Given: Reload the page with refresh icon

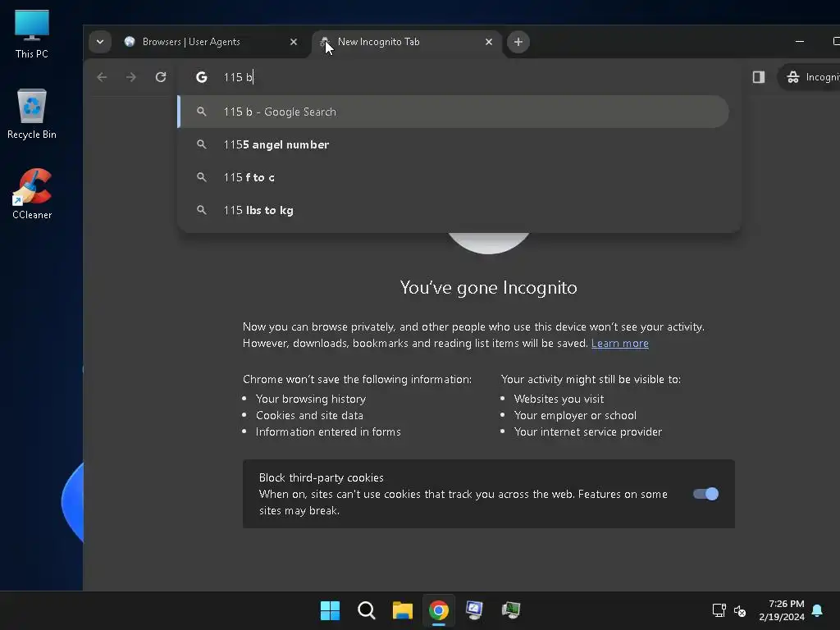Looking at the screenshot, I should pyautogui.click(x=161, y=77).
